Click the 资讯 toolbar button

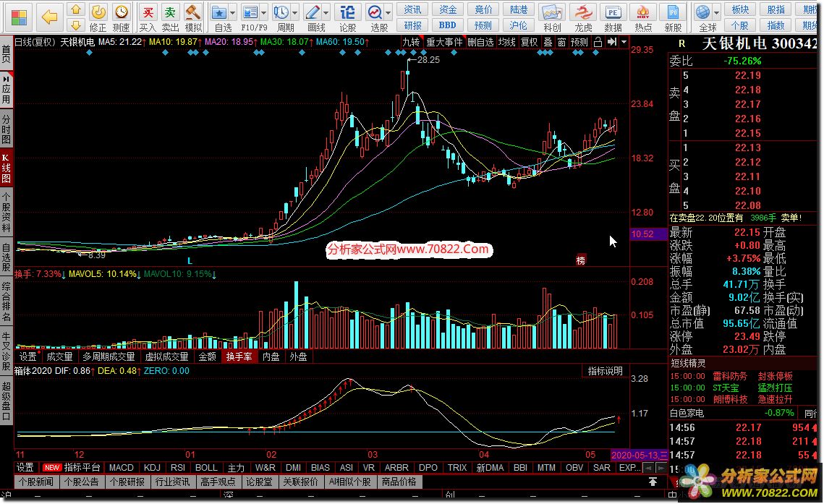click(x=412, y=9)
